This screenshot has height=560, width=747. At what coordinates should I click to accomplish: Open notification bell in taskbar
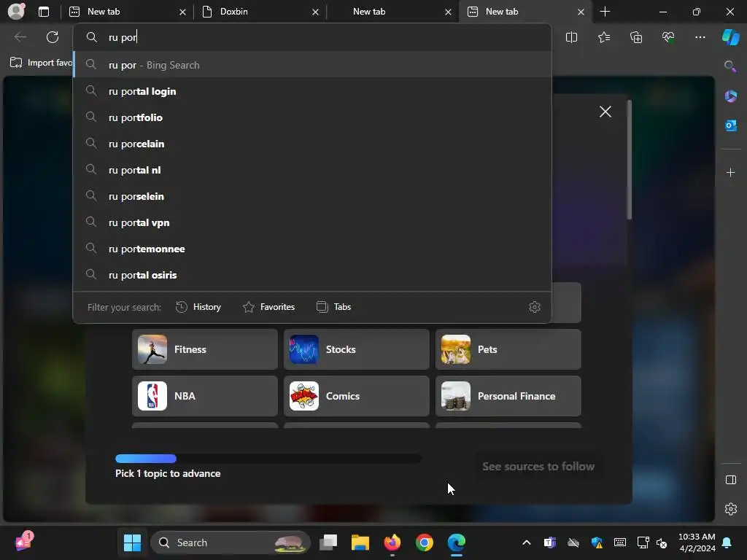pyautogui.click(x=727, y=542)
